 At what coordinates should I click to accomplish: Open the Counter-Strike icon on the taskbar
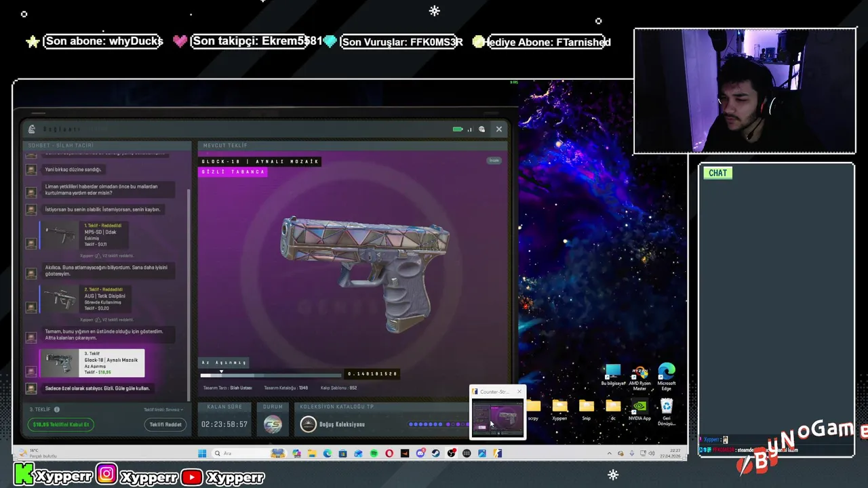(497, 453)
